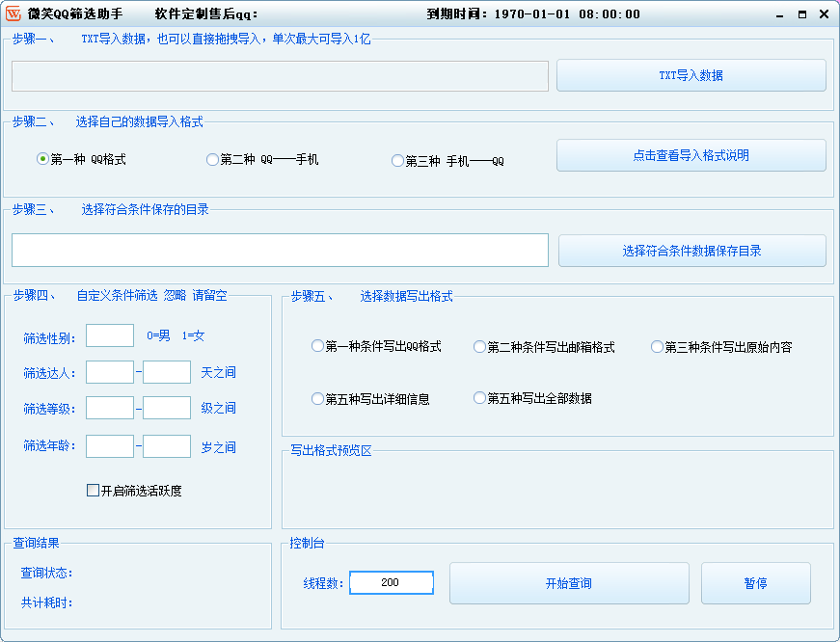
Task: Select 第二种 QQ——手机 import format
Action: [x=212, y=160]
